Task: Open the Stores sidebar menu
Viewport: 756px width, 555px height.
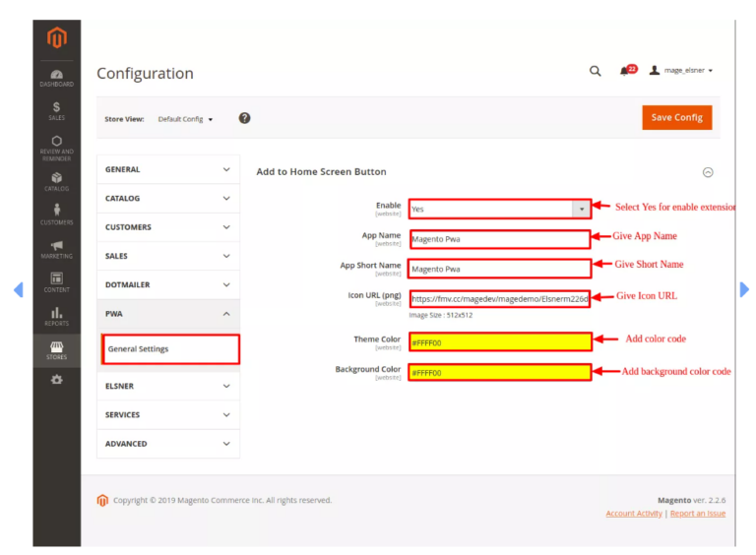Action: (57, 350)
